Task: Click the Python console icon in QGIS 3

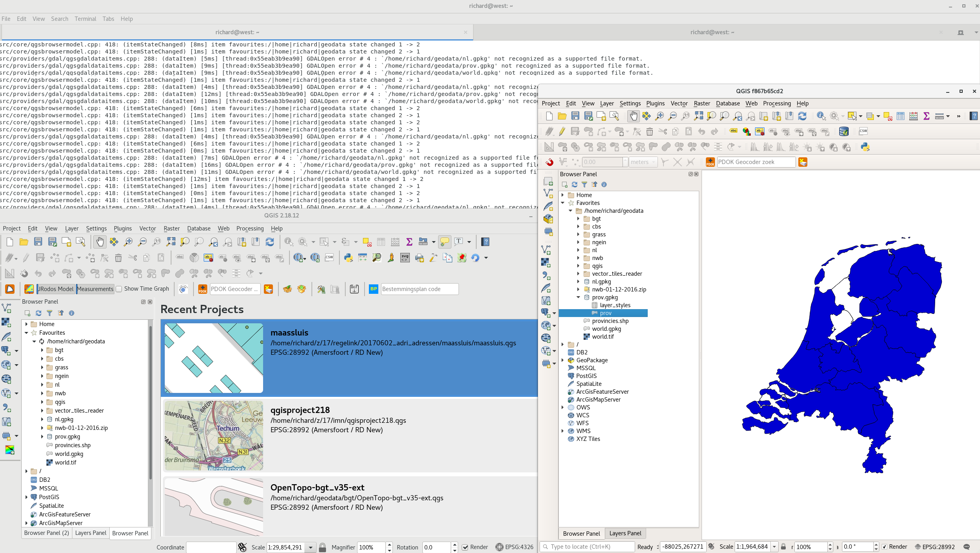Action: tap(865, 147)
